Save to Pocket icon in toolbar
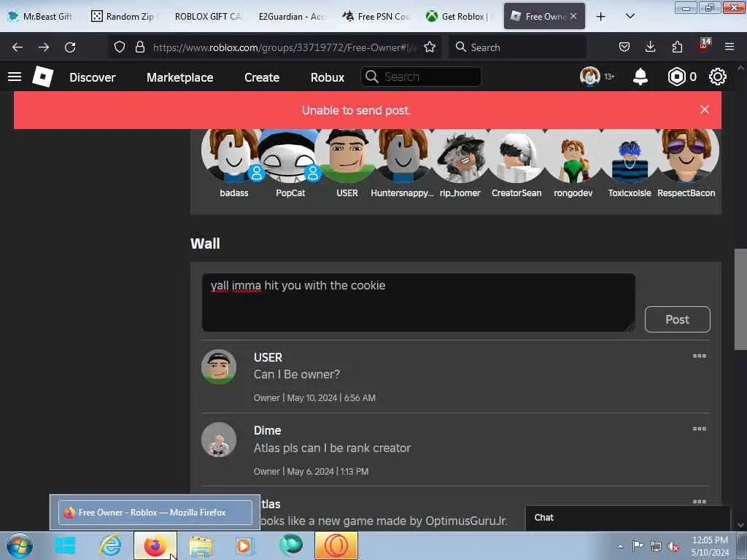Image resolution: width=747 pixels, height=560 pixels. (624, 47)
